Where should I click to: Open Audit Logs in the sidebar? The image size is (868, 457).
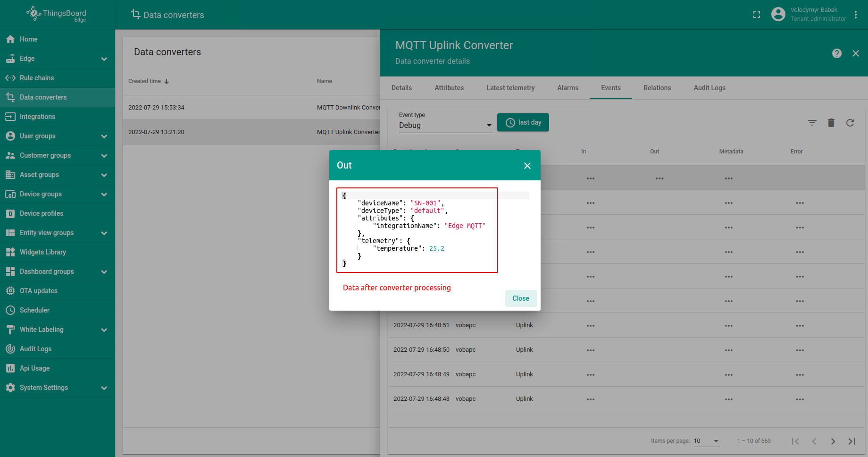pos(58,349)
